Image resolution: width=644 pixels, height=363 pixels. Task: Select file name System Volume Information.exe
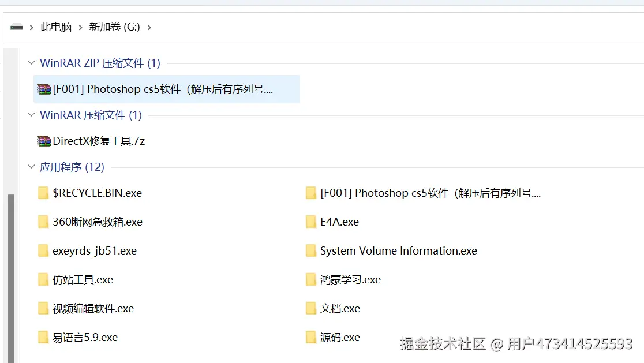(399, 250)
